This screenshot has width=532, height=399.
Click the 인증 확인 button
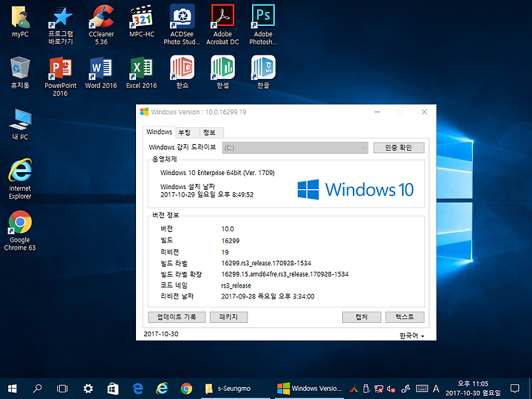(x=399, y=148)
